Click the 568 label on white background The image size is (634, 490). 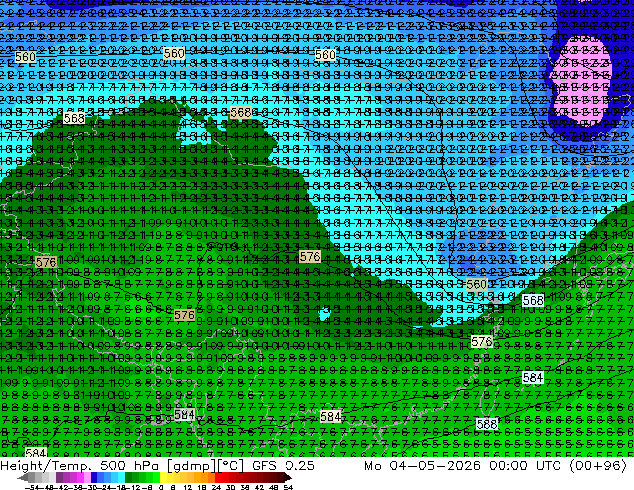(533, 300)
